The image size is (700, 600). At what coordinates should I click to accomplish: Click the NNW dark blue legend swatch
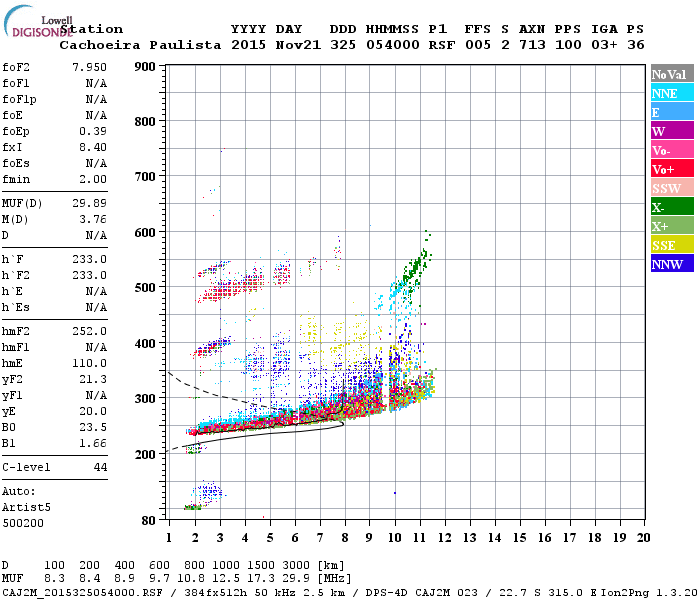pyautogui.click(x=672, y=263)
